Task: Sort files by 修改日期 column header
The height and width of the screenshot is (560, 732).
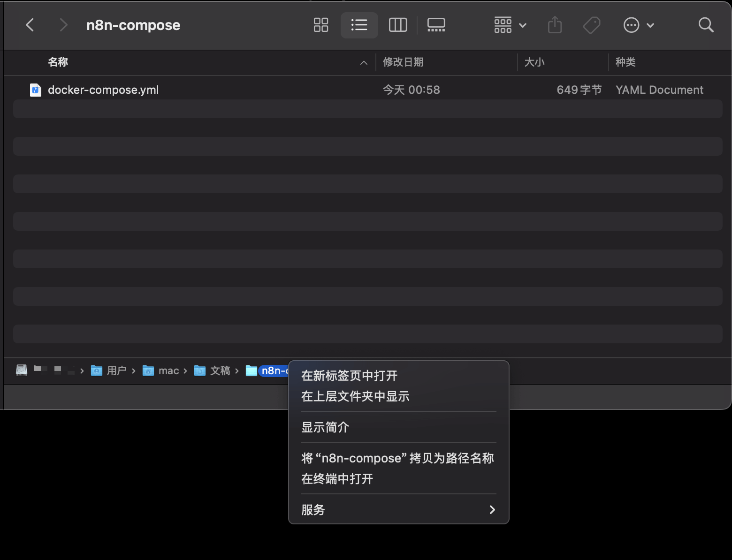Action: pyautogui.click(x=403, y=62)
